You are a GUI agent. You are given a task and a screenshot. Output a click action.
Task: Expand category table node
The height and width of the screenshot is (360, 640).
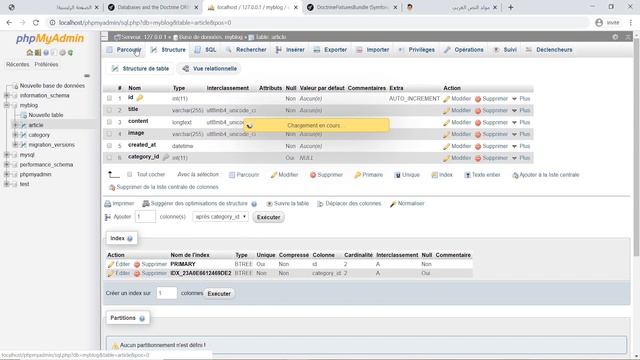tap(15, 135)
